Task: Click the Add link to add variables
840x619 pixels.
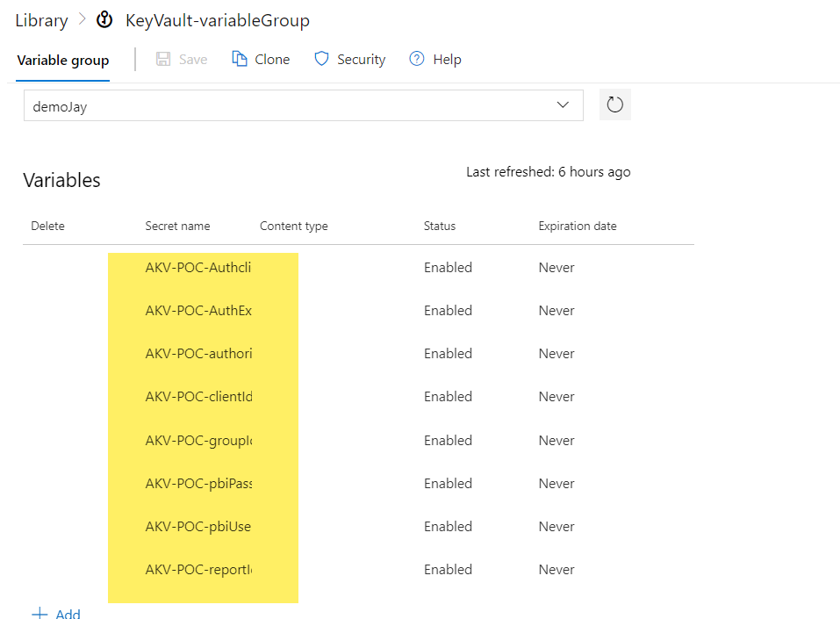Action: pyautogui.click(x=68, y=614)
